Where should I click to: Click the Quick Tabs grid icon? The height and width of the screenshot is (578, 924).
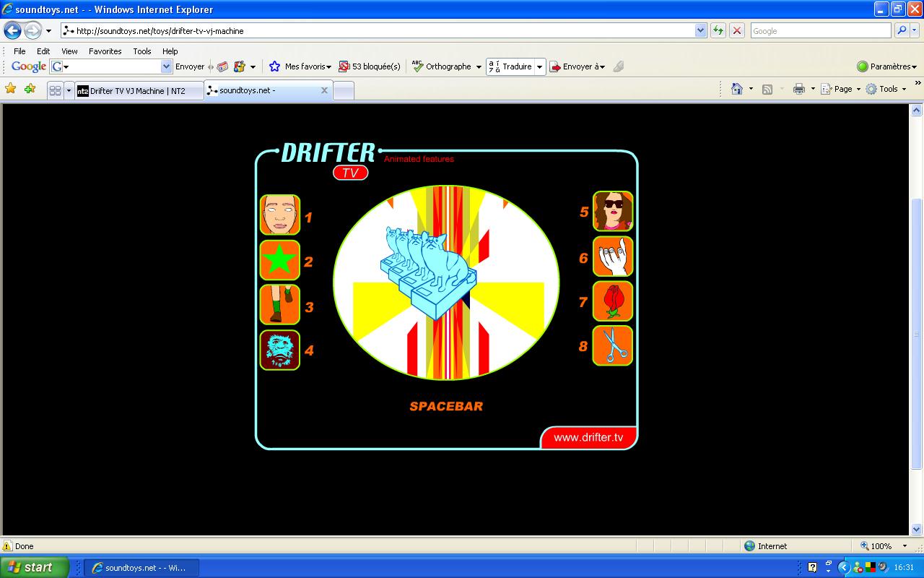pos(55,90)
